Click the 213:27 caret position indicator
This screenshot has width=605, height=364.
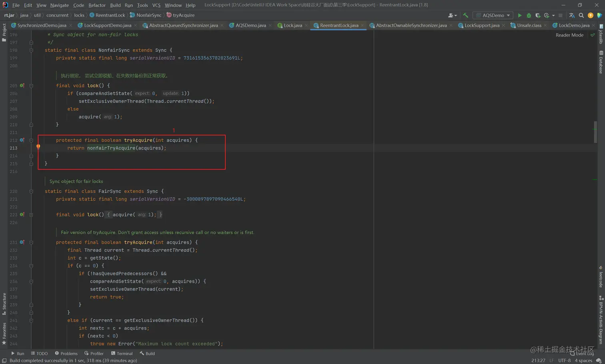point(538,360)
